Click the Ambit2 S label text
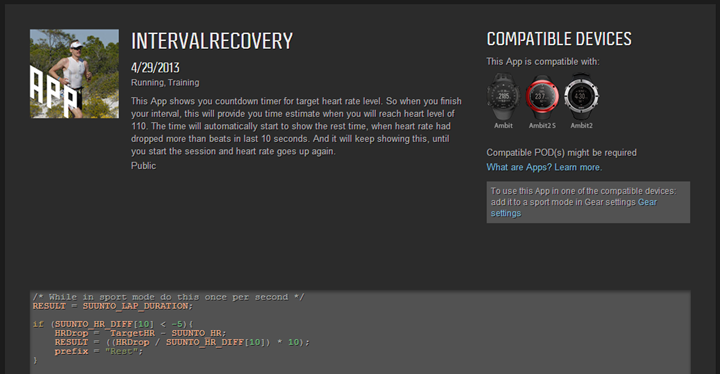Image resolution: width=720 pixels, height=374 pixels. 542,125
